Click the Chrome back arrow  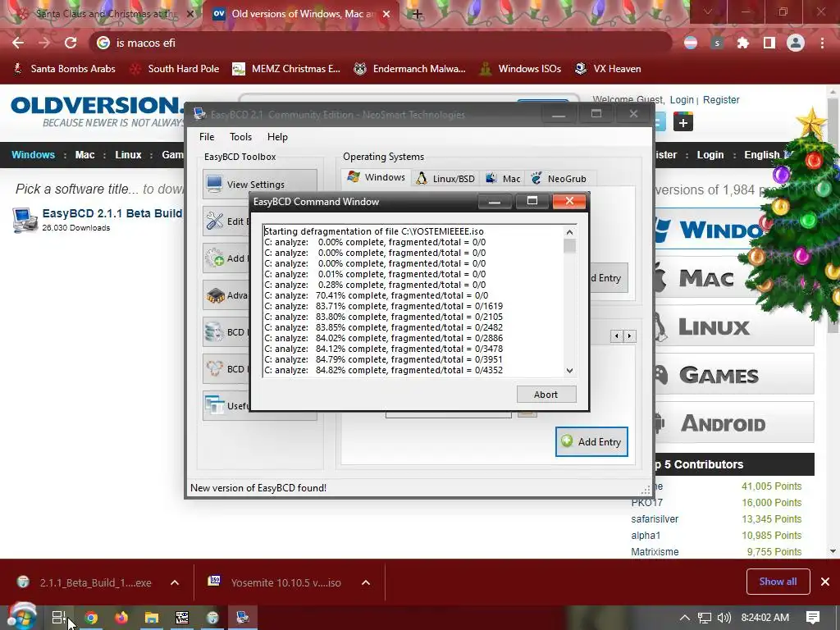click(18, 43)
